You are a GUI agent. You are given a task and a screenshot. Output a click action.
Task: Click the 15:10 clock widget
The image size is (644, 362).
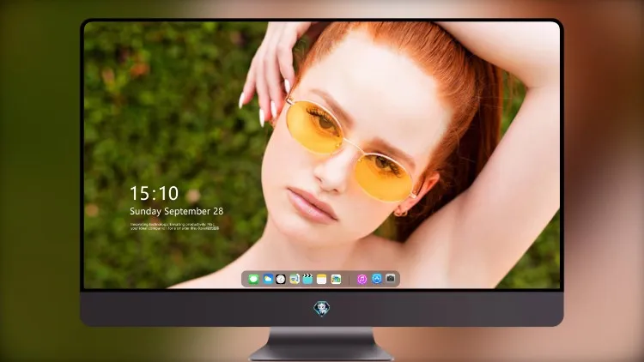(154, 193)
